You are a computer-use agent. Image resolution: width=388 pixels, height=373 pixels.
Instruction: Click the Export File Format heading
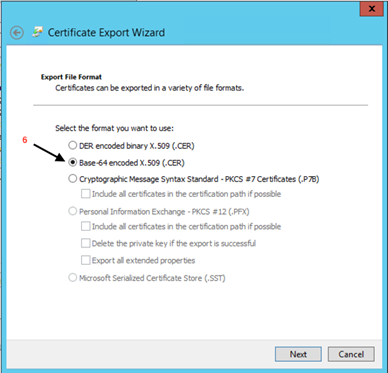pos(71,77)
